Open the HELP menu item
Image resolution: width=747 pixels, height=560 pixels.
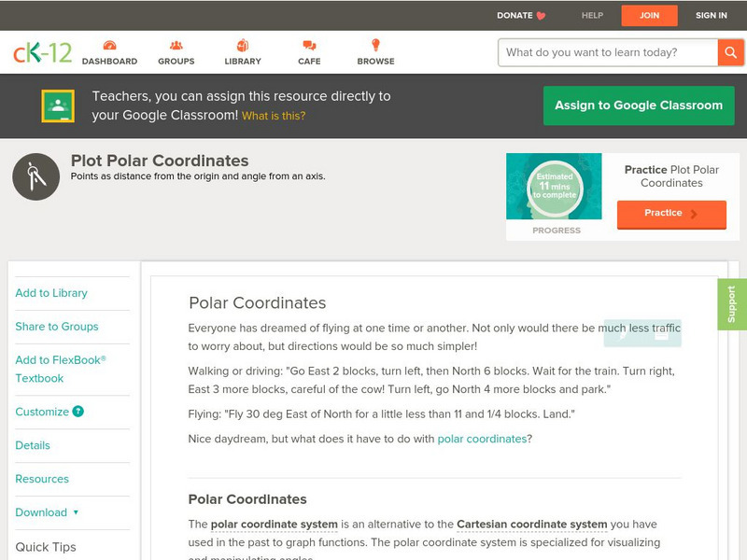tap(592, 15)
